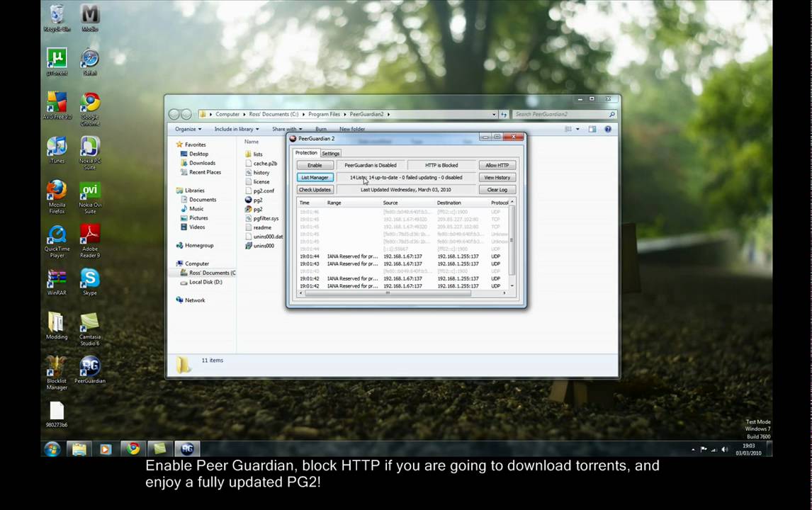Open the Blocklist Manager desktop icon
The image size is (812, 510).
tap(57, 373)
